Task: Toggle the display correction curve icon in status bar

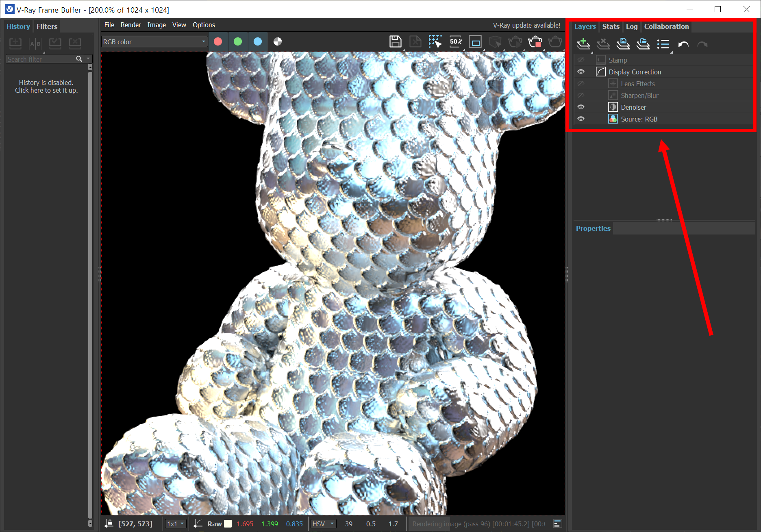Action: (x=198, y=523)
